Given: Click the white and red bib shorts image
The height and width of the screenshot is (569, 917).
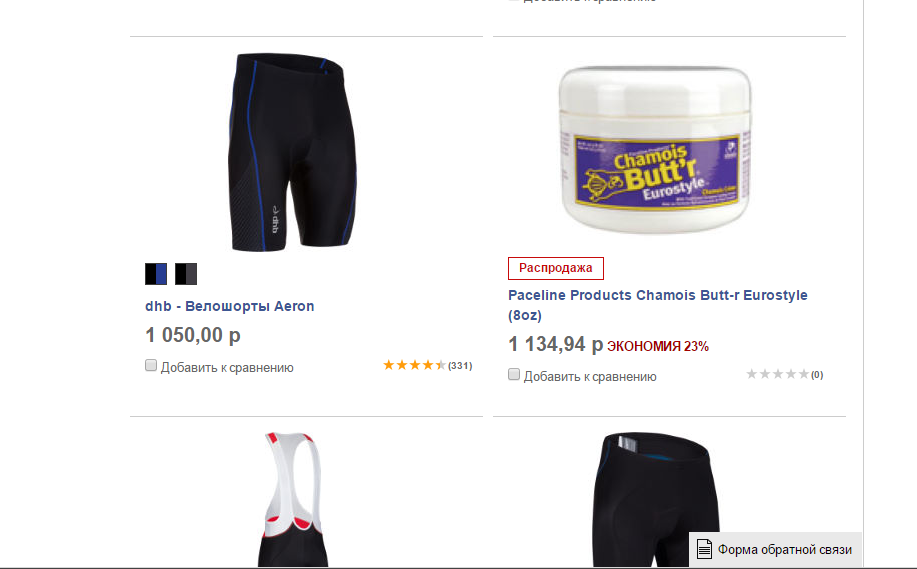Looking at the screenshot, I should point(293,499).
